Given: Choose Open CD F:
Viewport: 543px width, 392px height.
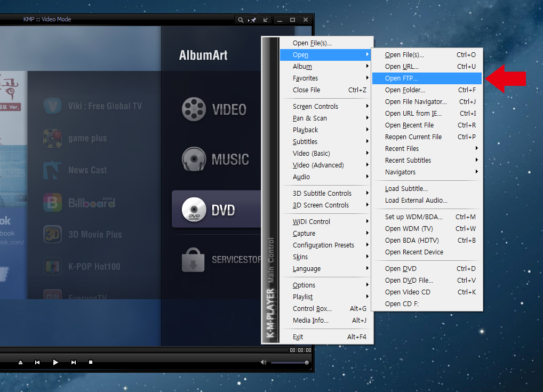Looking at the screenshot, I should [x=427, y=304].
